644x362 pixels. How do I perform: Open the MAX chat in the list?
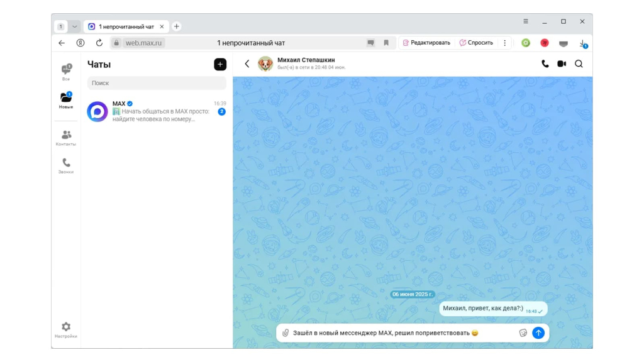(157, 111)
